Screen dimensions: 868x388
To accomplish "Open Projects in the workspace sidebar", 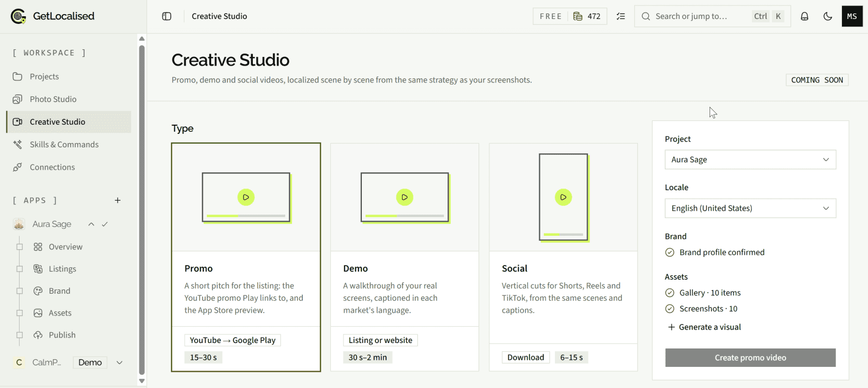I will pos(68,76).
